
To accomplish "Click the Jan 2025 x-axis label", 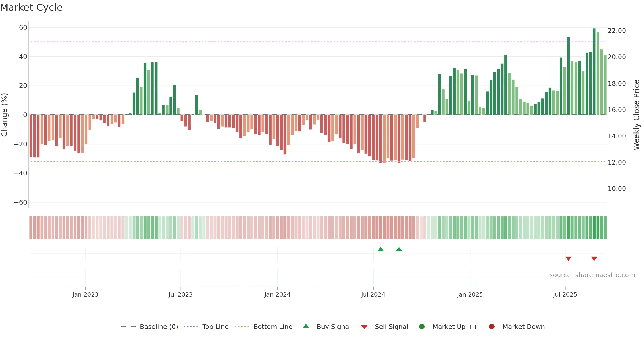I will [x=470, y=294].
